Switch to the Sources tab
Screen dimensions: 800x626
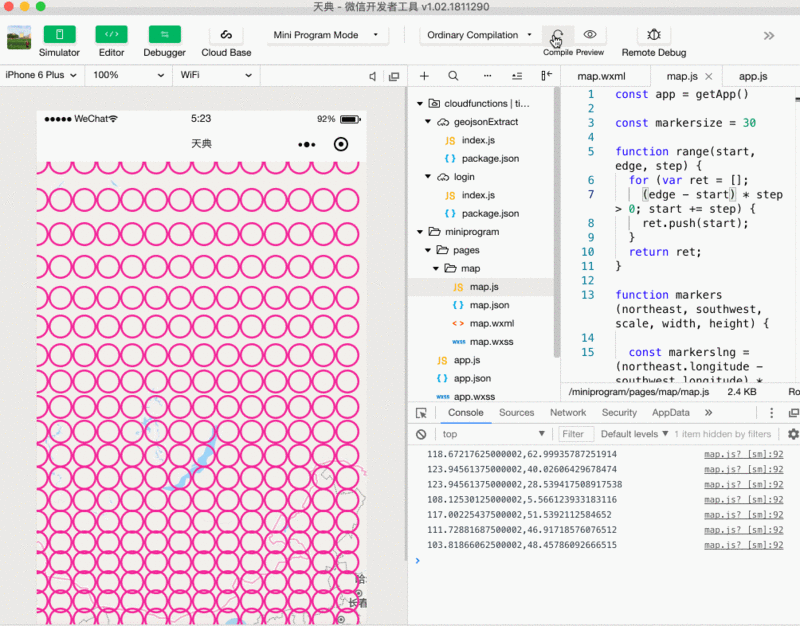(x=516, y=413)
